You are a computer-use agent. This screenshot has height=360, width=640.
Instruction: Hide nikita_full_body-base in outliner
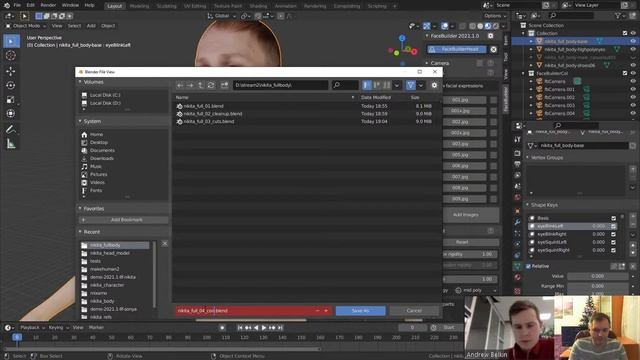coord(633,41)
